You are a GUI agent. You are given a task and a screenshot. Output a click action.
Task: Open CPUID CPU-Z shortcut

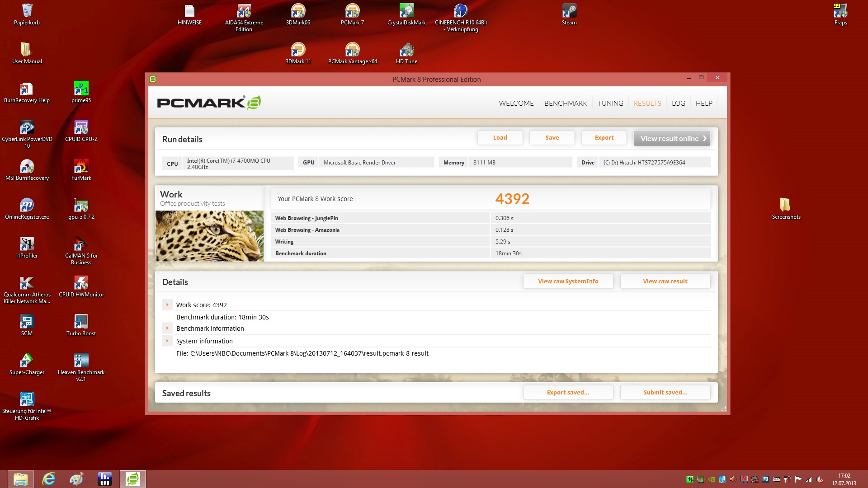coord(81,131)
